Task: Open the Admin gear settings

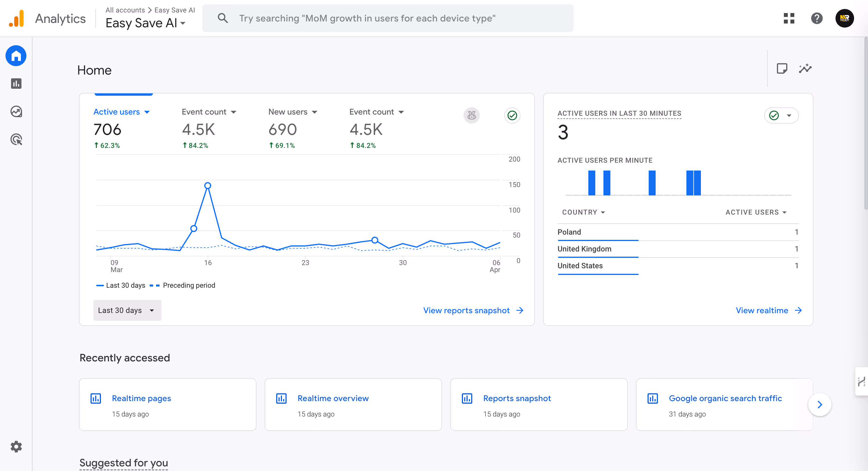Action: point(16,446)
